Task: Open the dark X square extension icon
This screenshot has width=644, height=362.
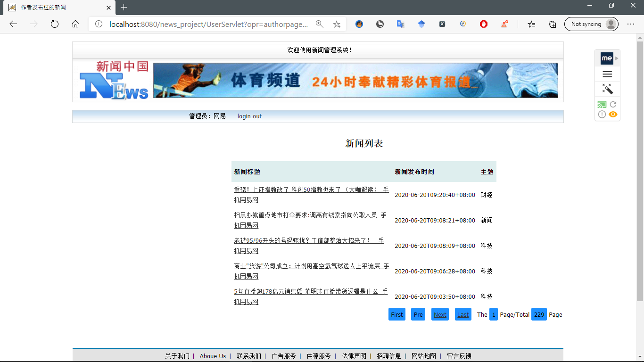Action: [442, 24]
